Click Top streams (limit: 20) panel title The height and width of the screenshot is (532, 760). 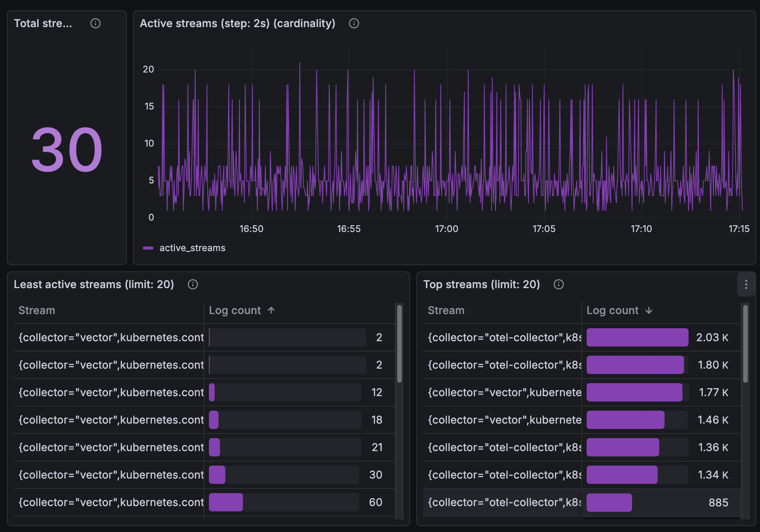tap(481, 284)
